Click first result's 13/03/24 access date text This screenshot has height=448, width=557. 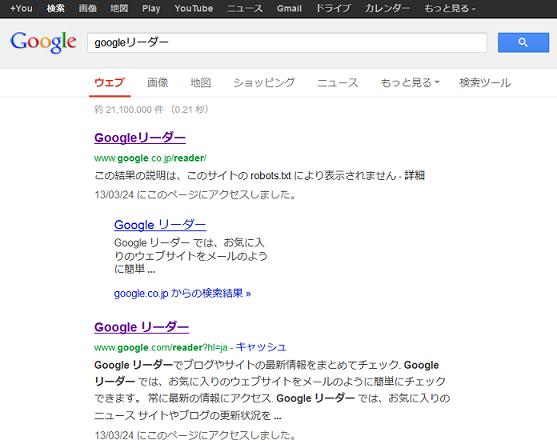click(195, 195)
